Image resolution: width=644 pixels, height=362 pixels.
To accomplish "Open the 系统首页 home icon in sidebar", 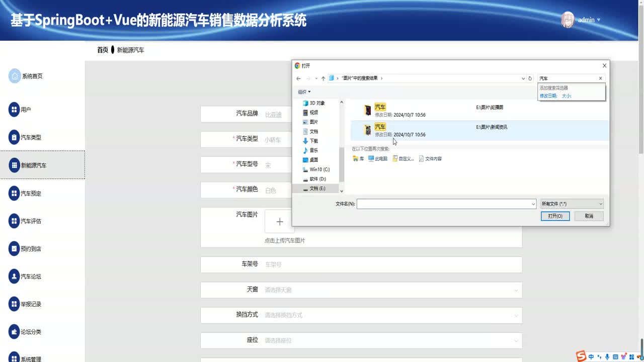I will [15, 76].
